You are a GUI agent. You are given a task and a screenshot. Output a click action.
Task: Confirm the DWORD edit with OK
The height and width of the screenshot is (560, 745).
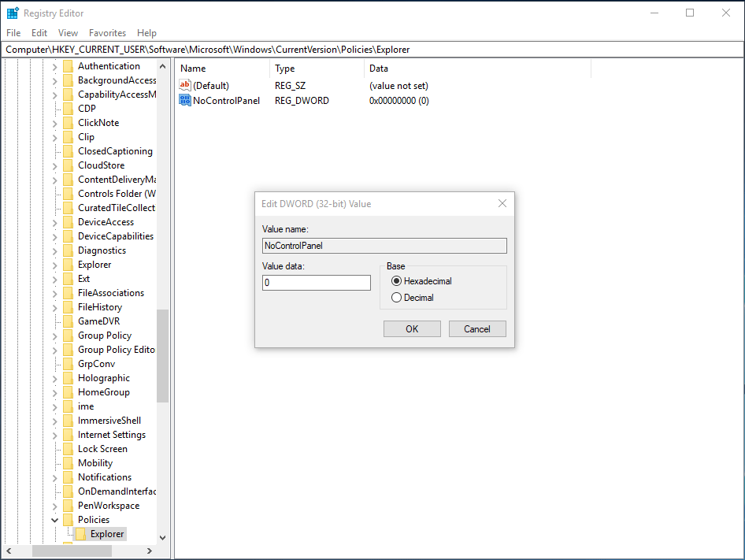click(x=412, y=329)
